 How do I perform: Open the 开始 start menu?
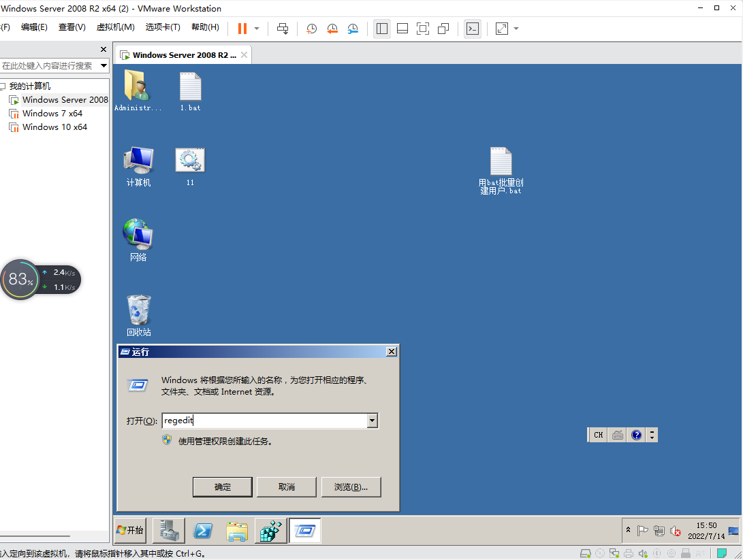pyautogui.click(x=130, y=530)
